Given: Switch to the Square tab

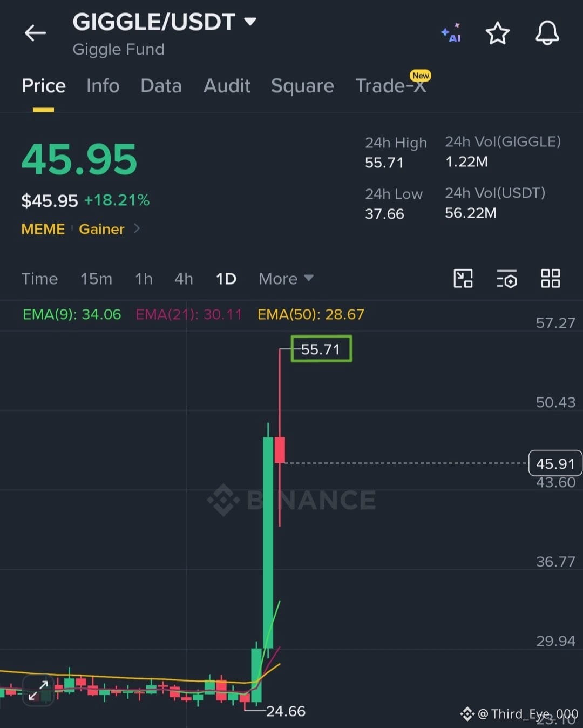Looking at the screenshot, I should point(302,86).
